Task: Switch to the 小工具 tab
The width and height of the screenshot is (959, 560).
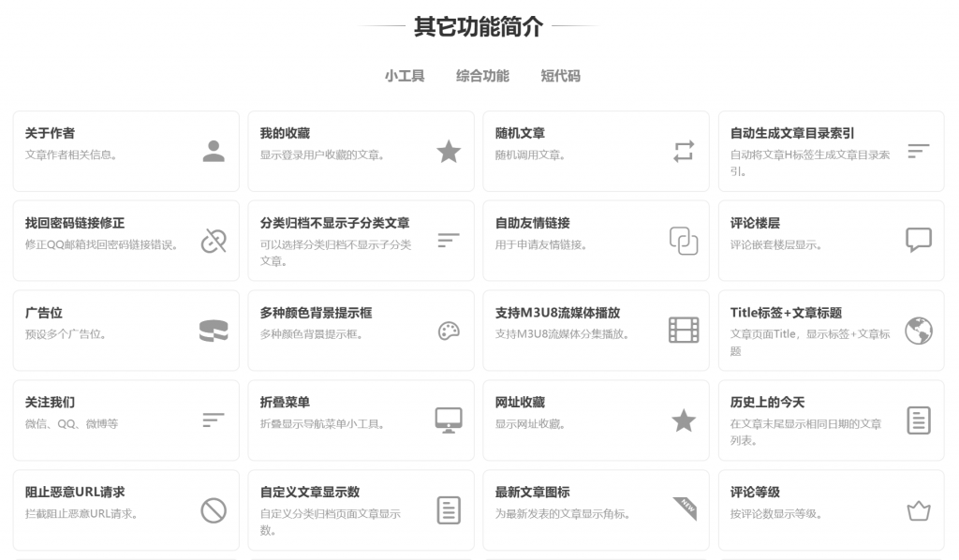Action: click(405, 76)
